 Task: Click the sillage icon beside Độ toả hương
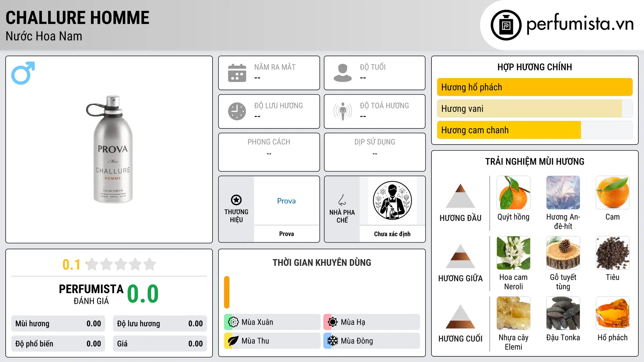tap(343, 111)
